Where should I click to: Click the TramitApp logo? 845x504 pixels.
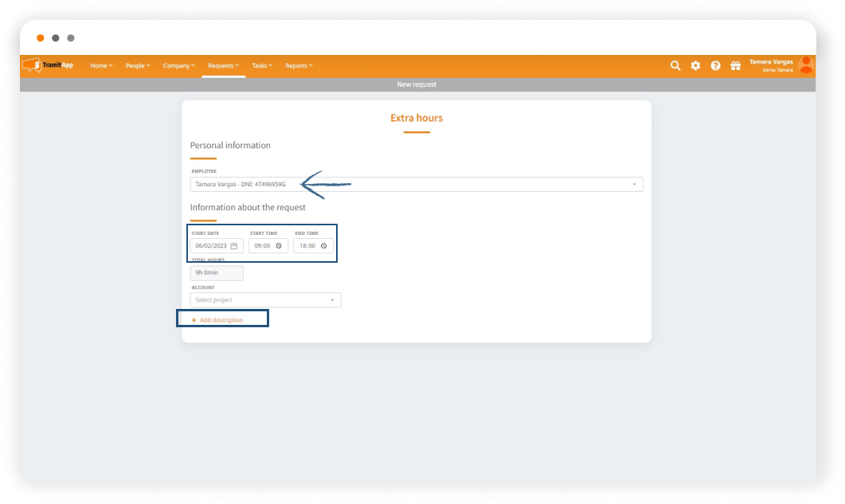tap(48, 65)
